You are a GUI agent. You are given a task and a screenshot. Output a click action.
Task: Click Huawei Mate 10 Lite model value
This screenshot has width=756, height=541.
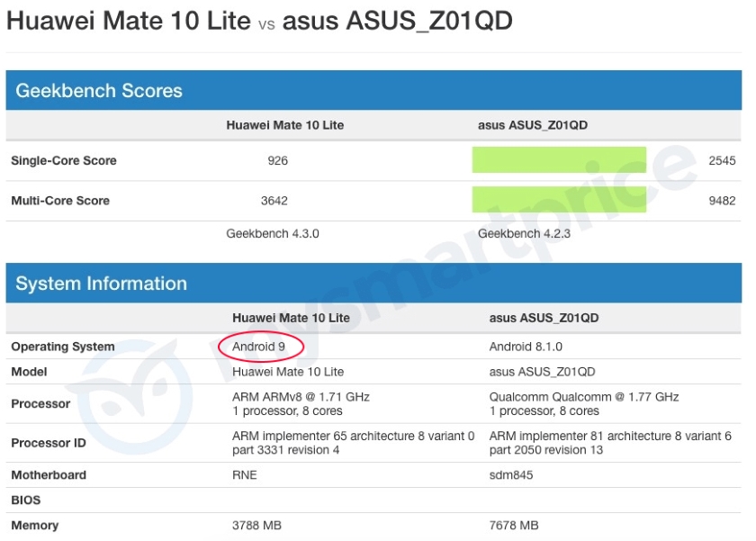(288, 372)
